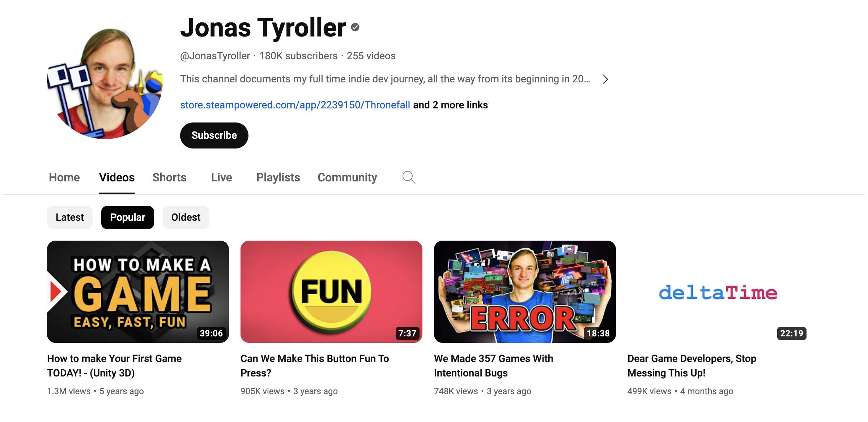868x422 pixels.
Task: Open the 'and 2 more links' list
Action: (x=450, y=105)
